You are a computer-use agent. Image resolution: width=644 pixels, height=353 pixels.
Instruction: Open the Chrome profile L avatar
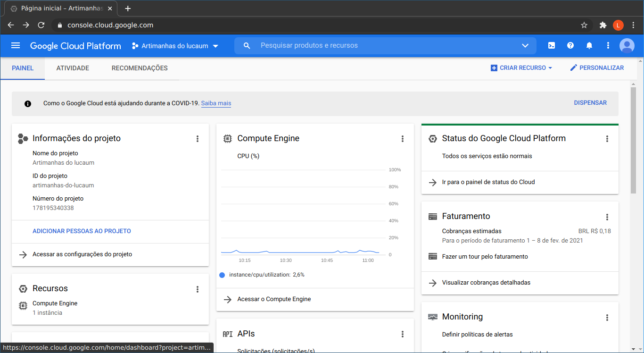coord(618,25)
